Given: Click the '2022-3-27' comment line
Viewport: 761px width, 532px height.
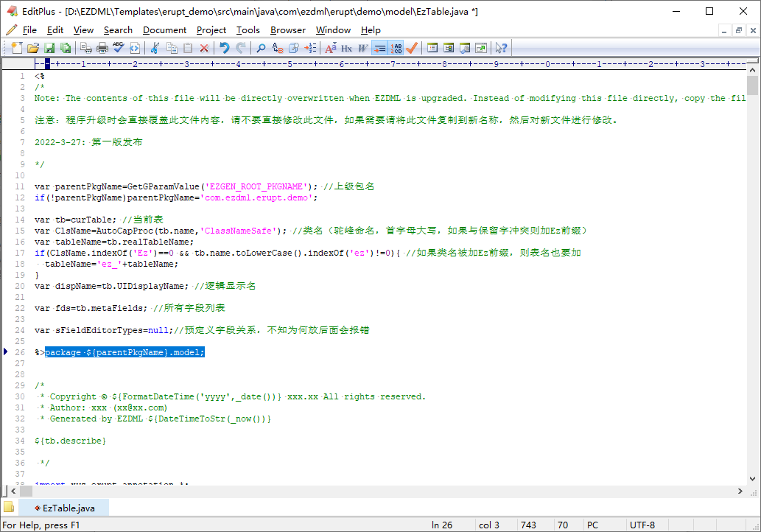Looking at the screenshot, I should (x=88, y=142).
